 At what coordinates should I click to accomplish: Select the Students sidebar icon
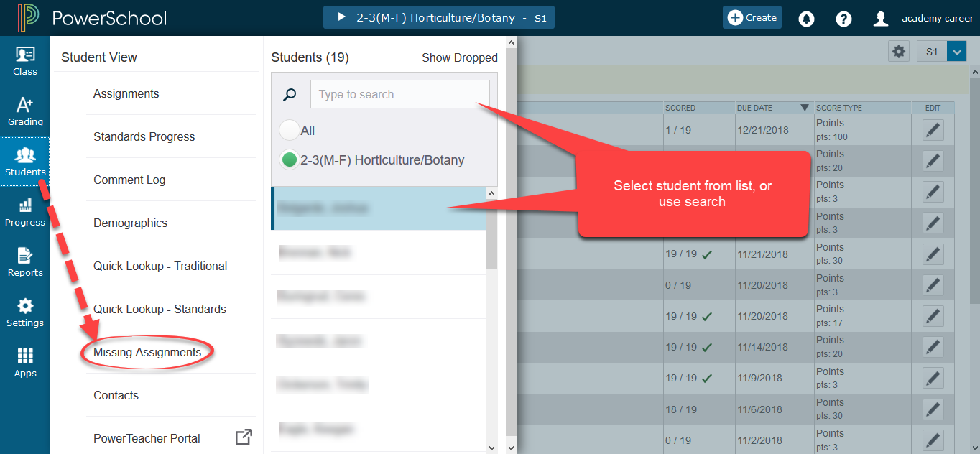click(x=25, y=162)
